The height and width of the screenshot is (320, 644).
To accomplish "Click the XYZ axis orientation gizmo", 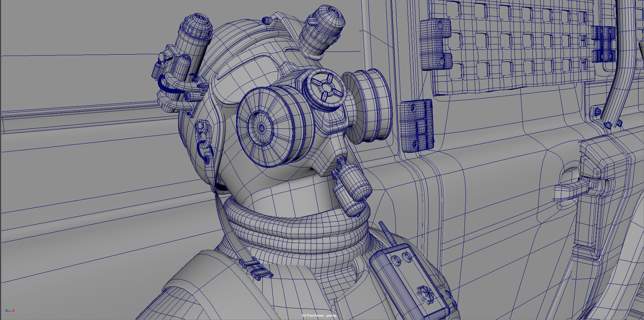I will pyautogui.click(x=10, y=308).
